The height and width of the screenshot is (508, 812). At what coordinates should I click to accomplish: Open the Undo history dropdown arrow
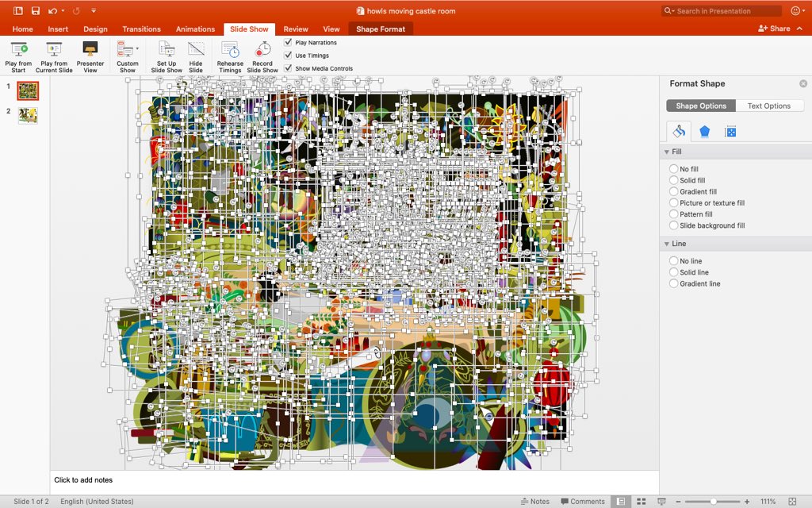pyautogui.click(x=63, y=10)
